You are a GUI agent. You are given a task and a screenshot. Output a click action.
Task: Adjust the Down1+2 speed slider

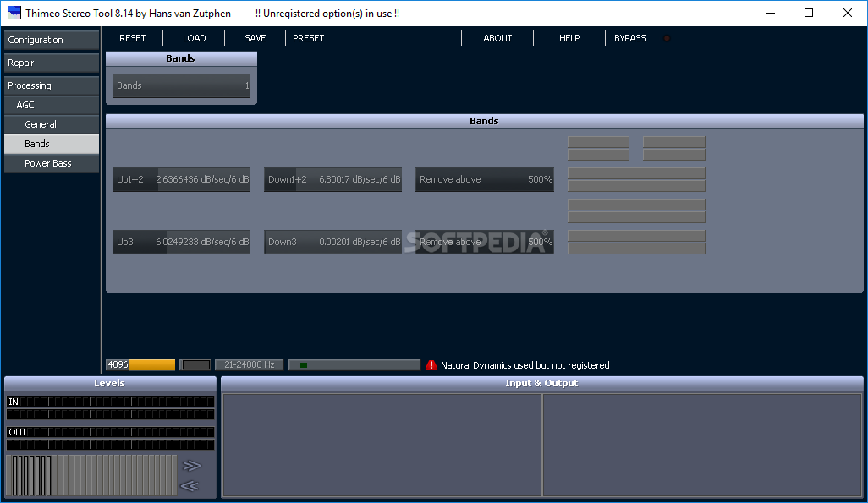click(332, 179)
